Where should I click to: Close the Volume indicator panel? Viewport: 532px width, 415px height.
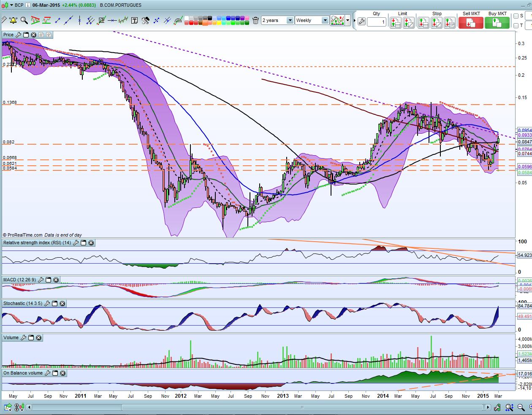[x=39, y=338]
